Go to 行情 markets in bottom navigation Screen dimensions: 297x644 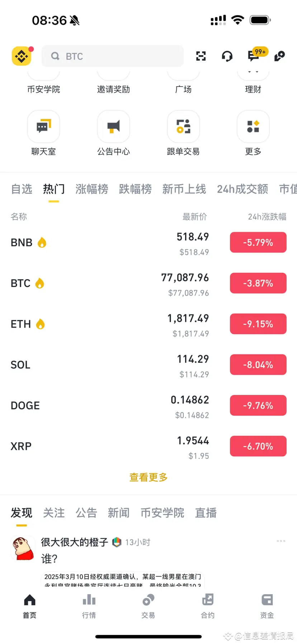click(89, 606)
